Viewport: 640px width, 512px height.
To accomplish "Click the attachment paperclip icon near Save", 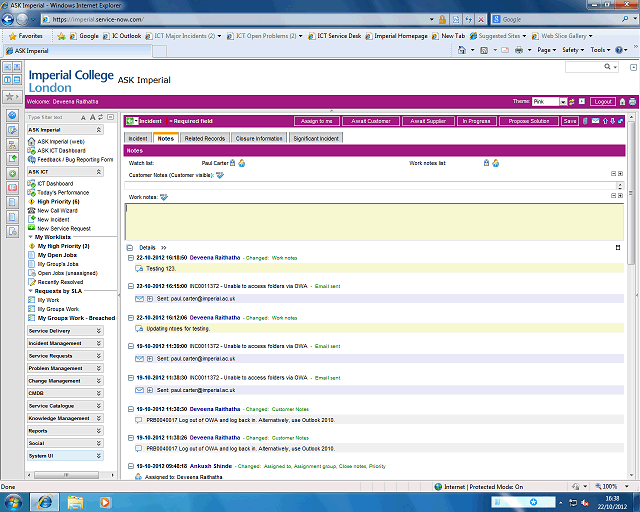I will pyautogui.click(x=586, y=121).
